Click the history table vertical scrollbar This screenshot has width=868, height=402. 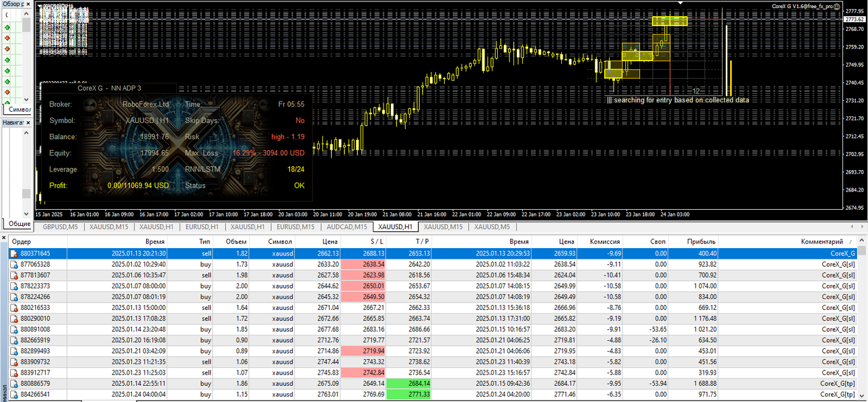pos(863,319)
